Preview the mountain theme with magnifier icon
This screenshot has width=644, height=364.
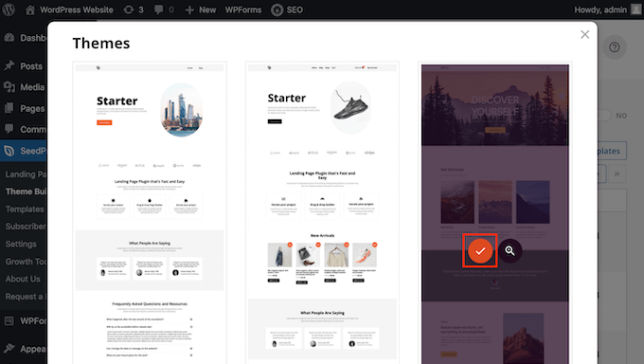click(x=510, y=250)
